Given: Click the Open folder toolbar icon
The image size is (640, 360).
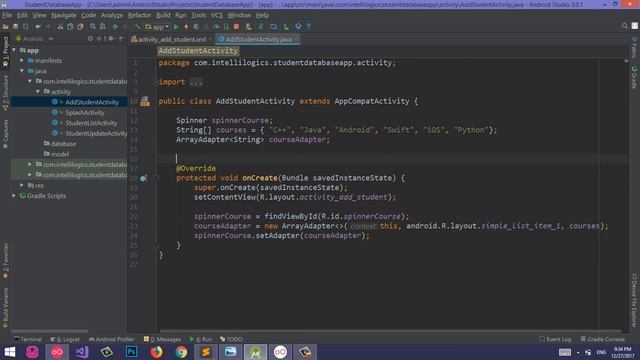Looking at the screenshot, I should [6, 27].
